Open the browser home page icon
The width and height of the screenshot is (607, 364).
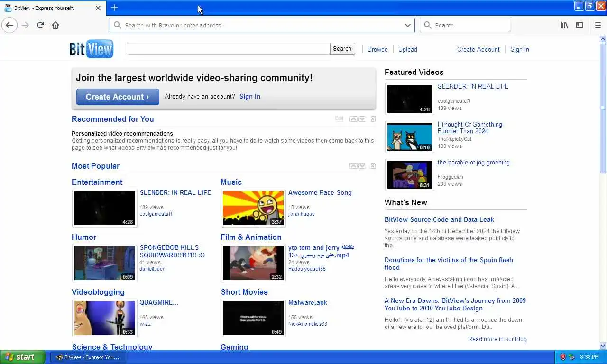(55, 25)
